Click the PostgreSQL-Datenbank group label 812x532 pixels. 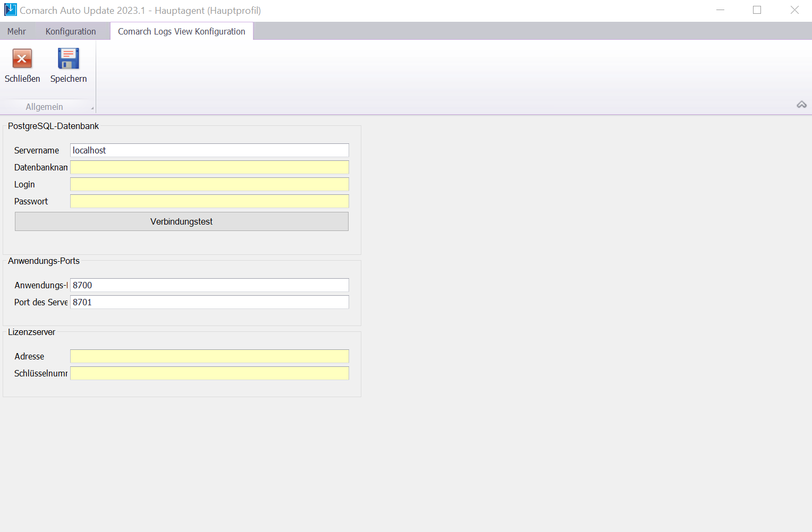53,126
